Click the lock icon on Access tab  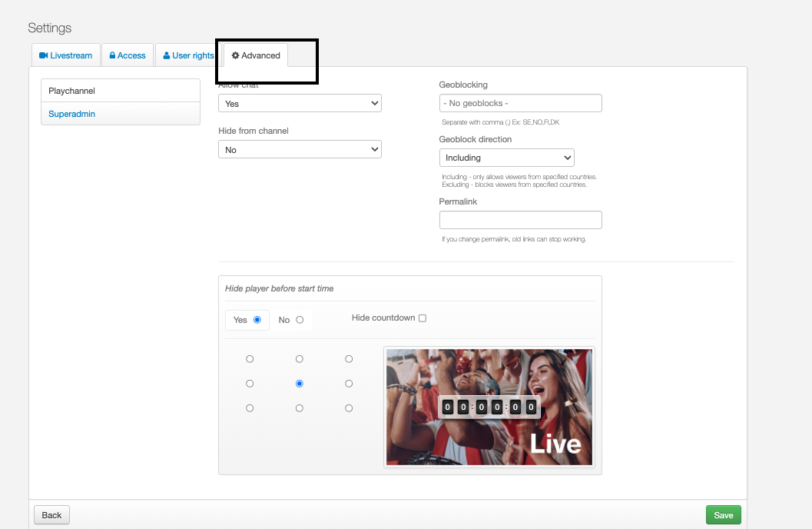click(112, 55)
